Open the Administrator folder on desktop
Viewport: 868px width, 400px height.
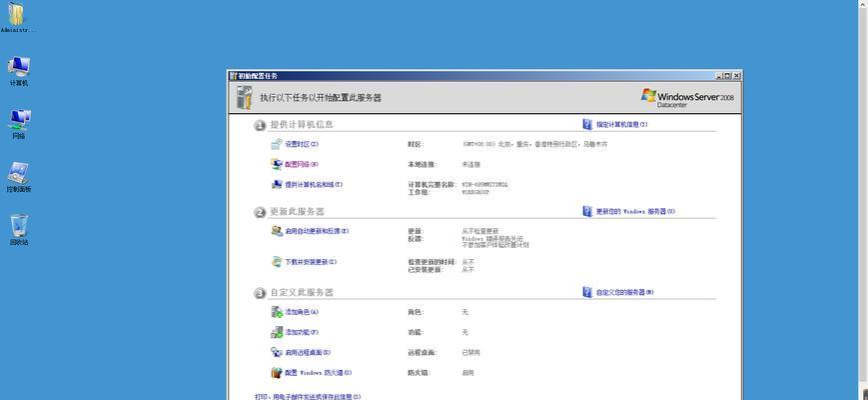coord(17,15)
